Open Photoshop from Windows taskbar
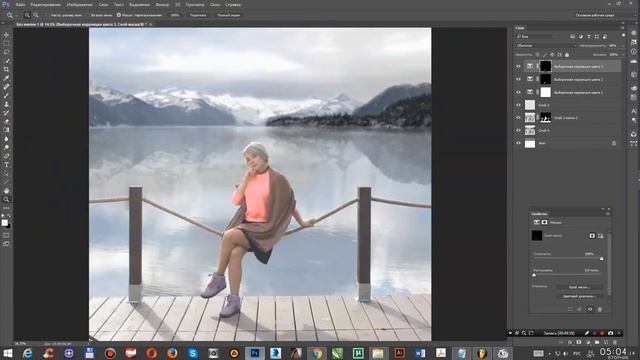This screenshot has width=640, height=360. (x=255, y=353)
